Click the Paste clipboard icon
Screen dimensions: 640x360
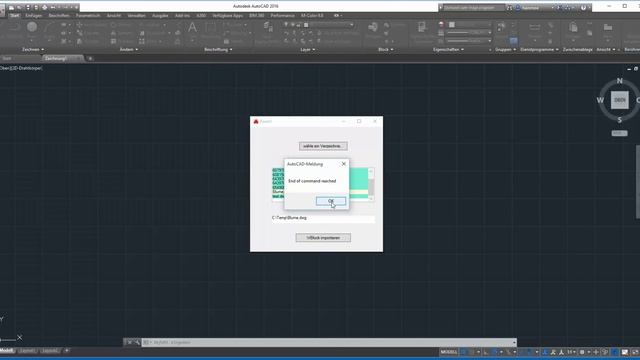[573, 27]
